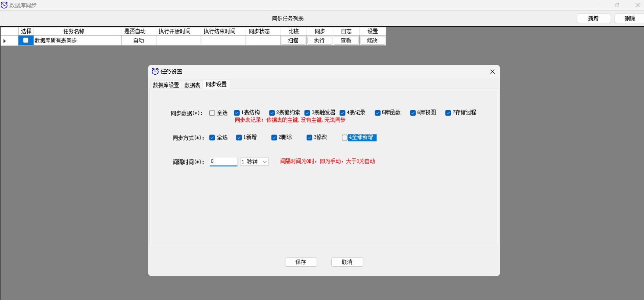The height and width of the screenshot is (300, 644).
Task: Click the 数据库同步 app clock icon
Action: (x=4, y=5)
